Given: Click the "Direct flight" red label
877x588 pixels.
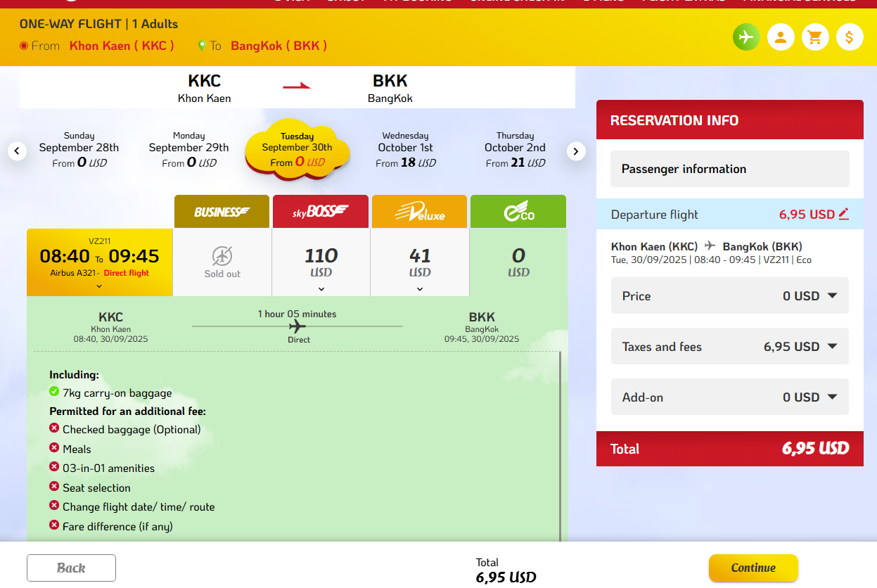Looking at the screenshot, I should tap(127, 273).
